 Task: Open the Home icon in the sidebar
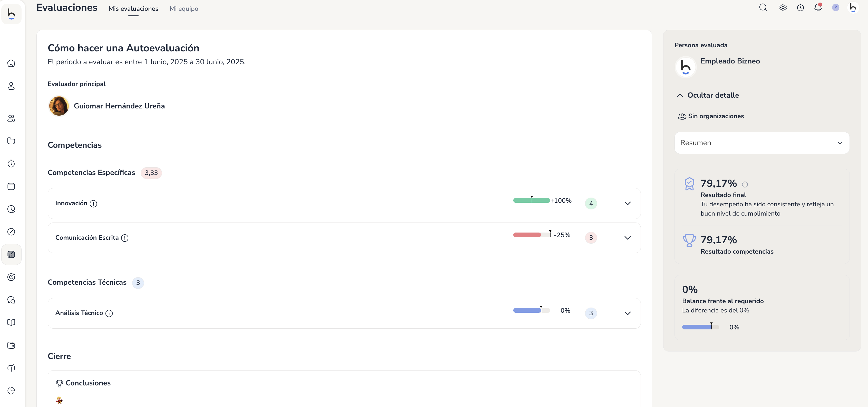click(11, 63)
